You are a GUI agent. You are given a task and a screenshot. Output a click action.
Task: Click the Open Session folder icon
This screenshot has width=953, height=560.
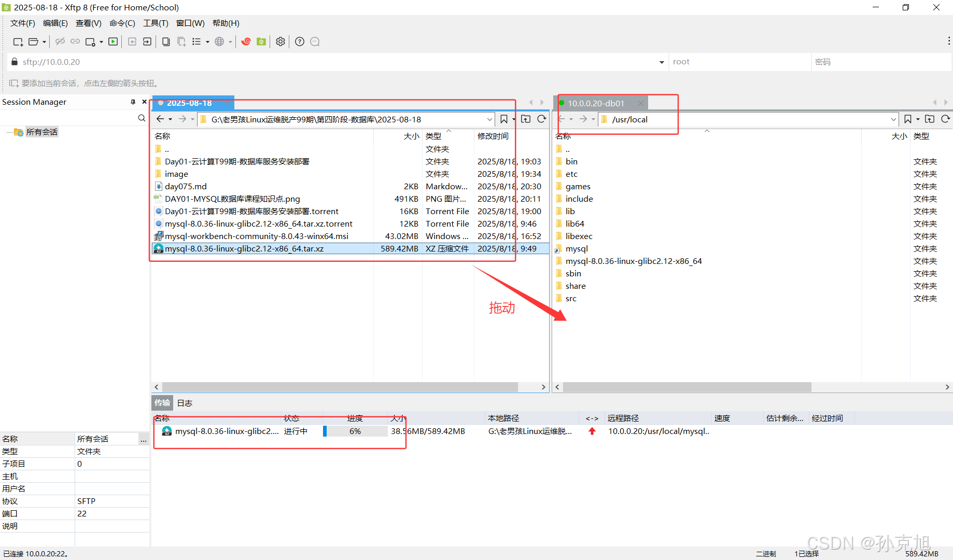34,42
